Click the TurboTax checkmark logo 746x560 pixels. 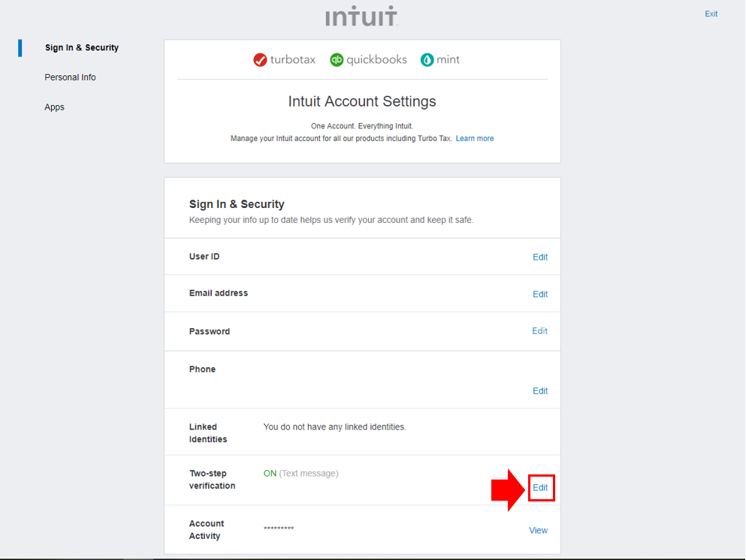tap(260, 60)
